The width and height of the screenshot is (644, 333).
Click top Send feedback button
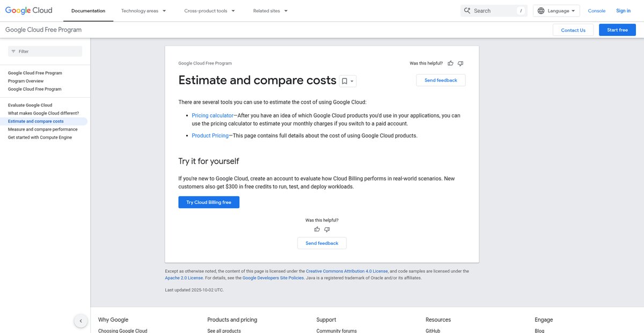click(441, 80)
